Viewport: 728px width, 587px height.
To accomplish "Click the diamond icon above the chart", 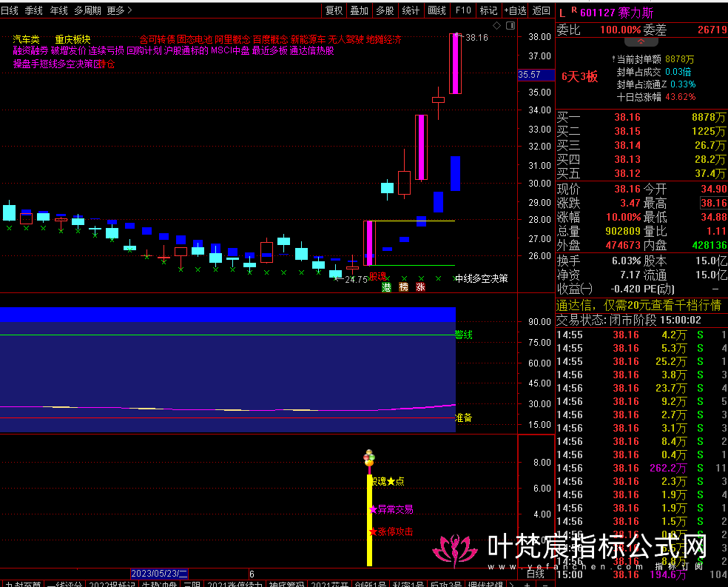I will 496,26.
